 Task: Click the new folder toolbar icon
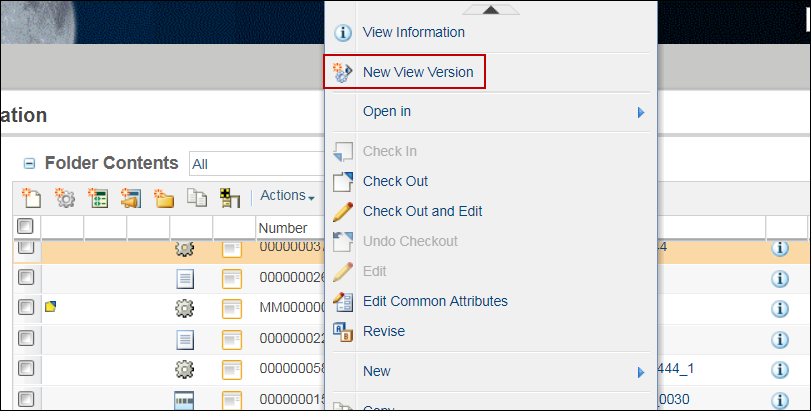[164, 197]
